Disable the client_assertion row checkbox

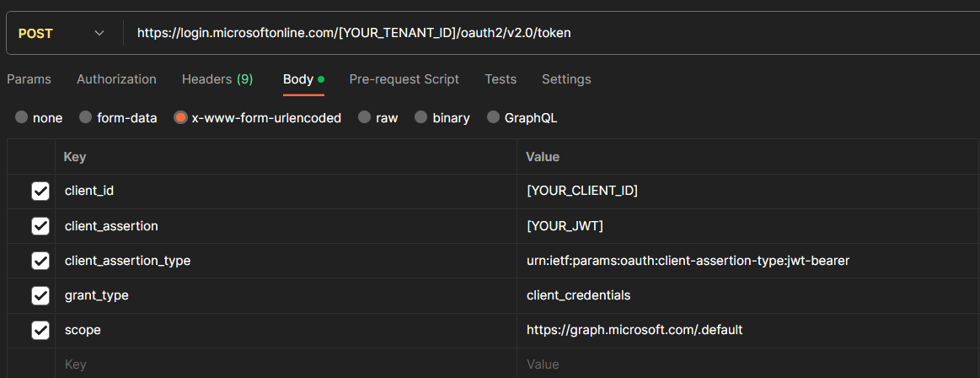click(x=40, y=226)
